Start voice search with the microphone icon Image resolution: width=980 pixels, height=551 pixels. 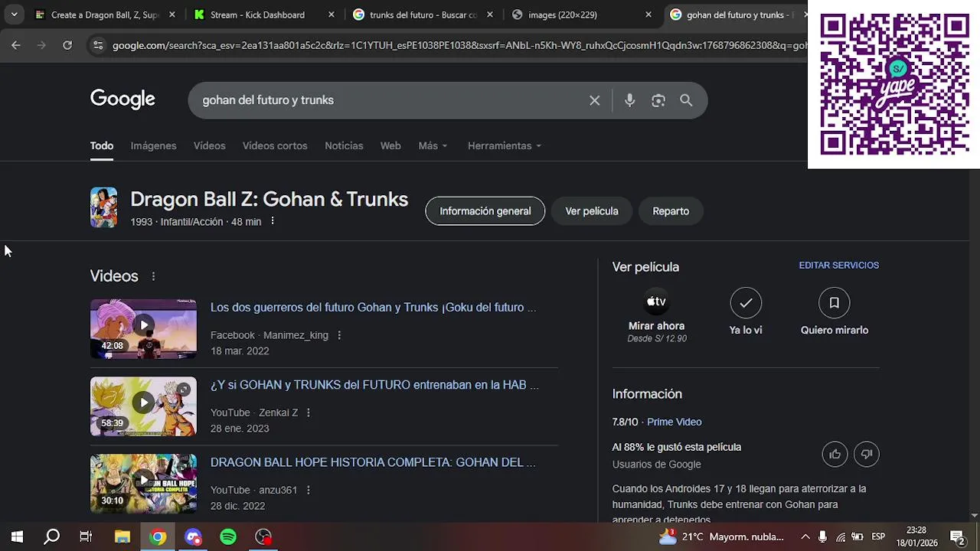tap(629, 100)
